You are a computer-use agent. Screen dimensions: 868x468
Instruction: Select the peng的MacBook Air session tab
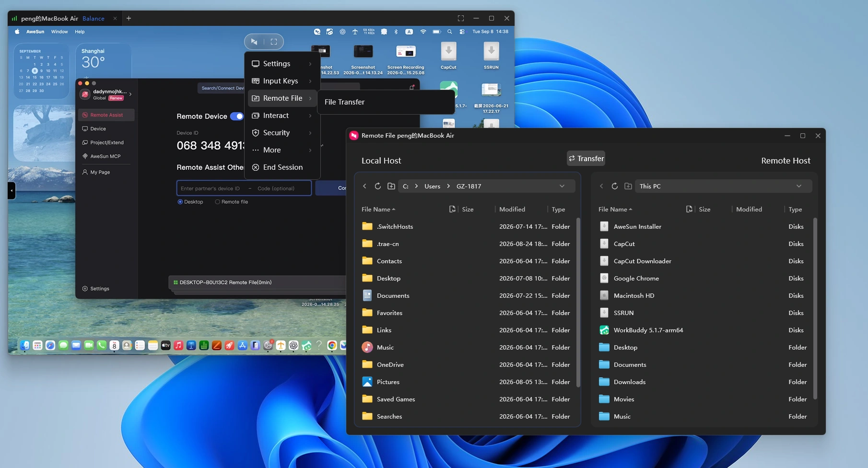64,18
